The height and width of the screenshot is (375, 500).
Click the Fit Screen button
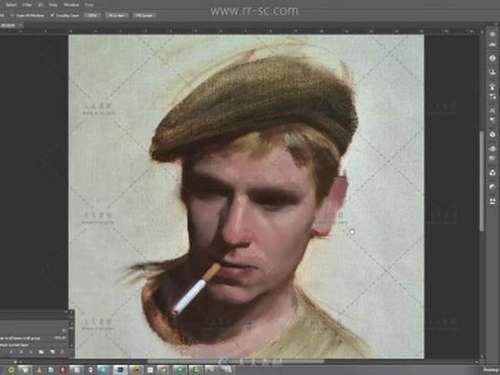116,15
